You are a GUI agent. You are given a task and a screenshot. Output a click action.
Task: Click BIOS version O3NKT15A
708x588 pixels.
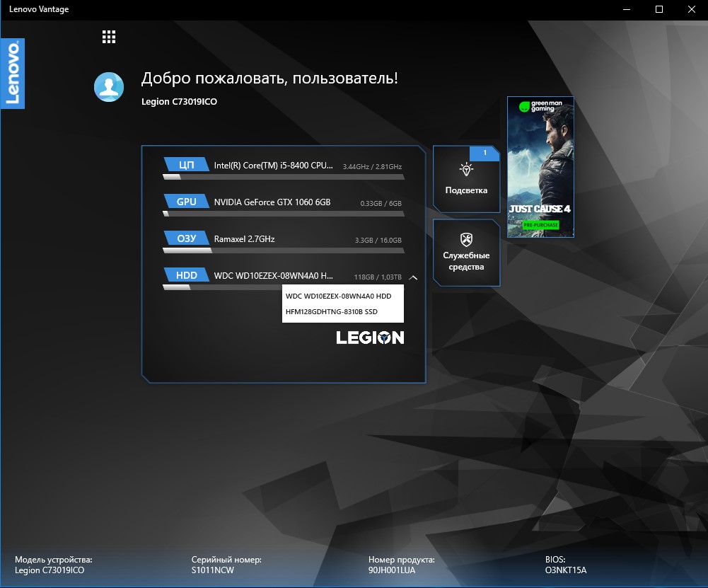(566, 570)
